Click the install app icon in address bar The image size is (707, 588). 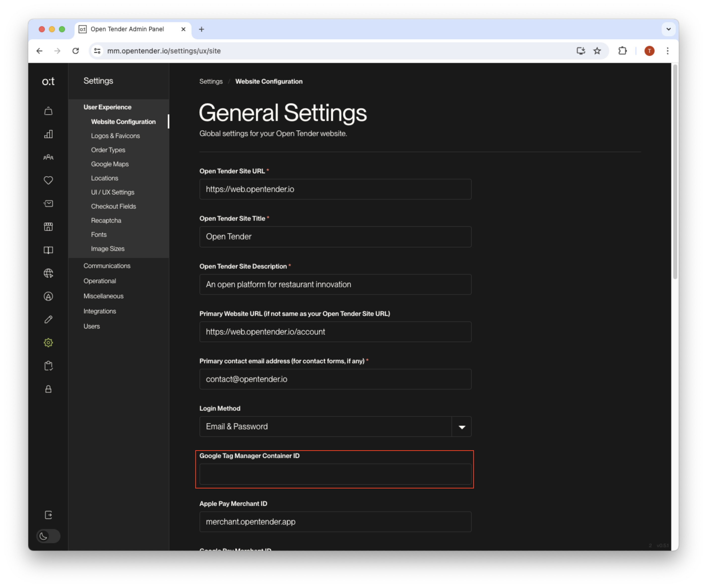coord(581,51)
